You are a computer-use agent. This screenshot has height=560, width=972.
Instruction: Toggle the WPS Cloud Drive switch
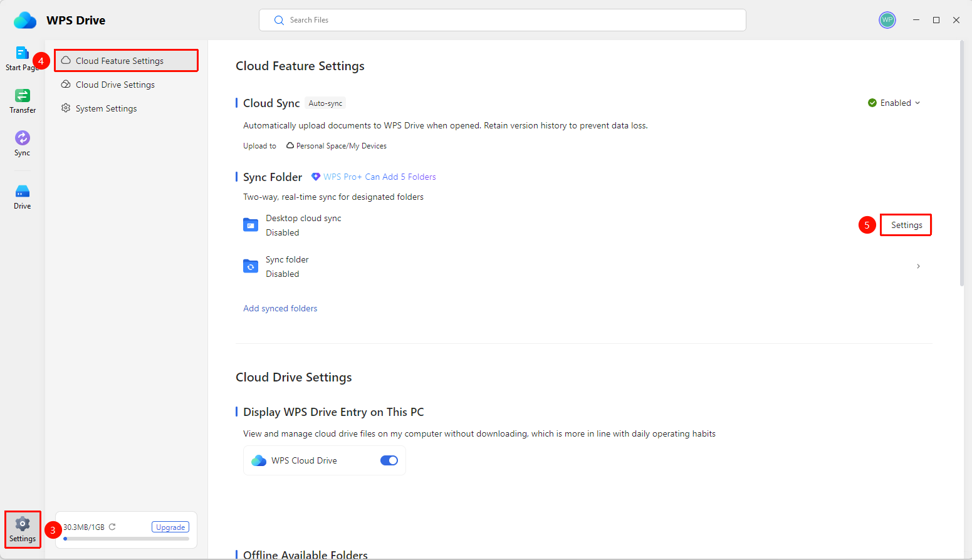pos(389,460)
